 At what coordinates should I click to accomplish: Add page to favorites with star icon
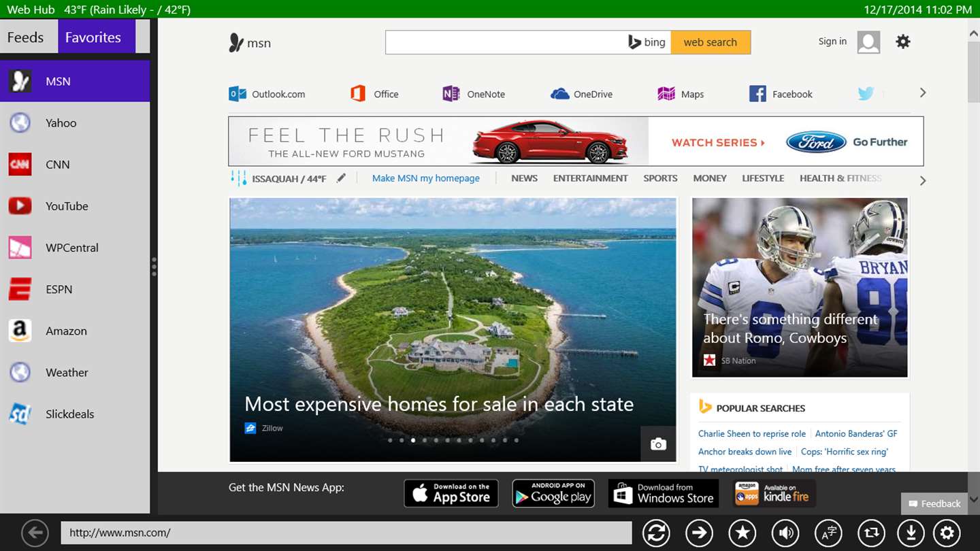(x=742, y=533)
